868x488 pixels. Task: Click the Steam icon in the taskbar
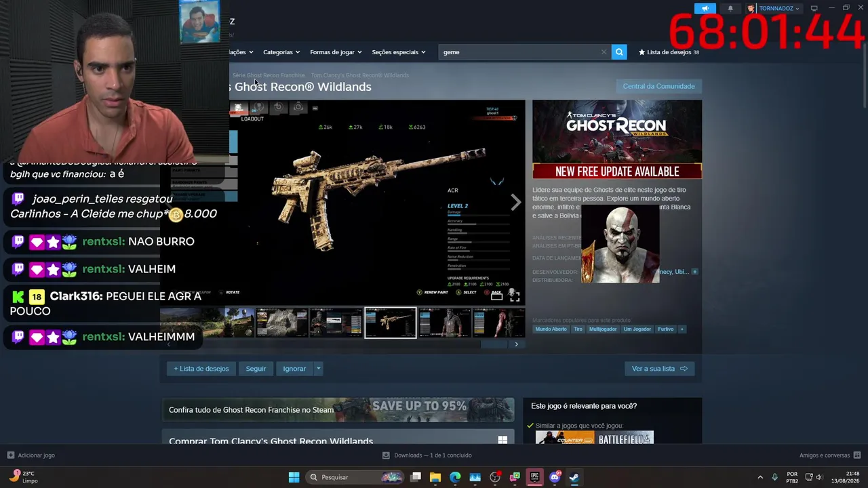point(574,477)
